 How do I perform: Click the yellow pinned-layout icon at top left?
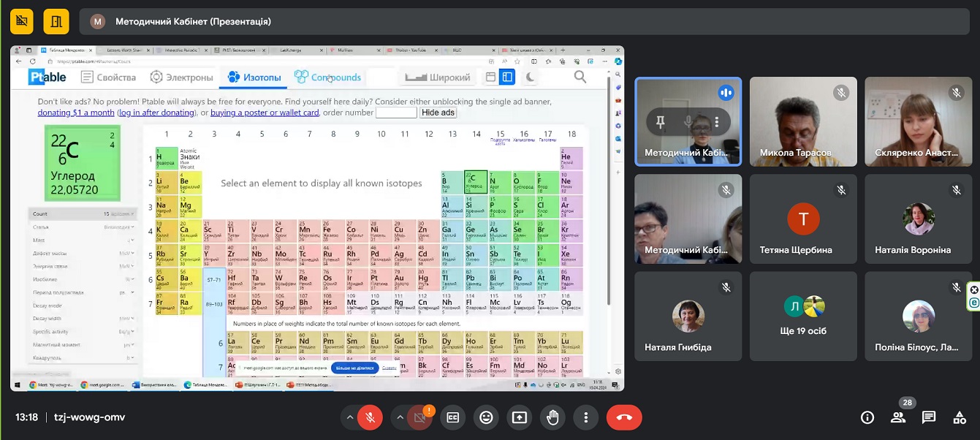[56, 21]
